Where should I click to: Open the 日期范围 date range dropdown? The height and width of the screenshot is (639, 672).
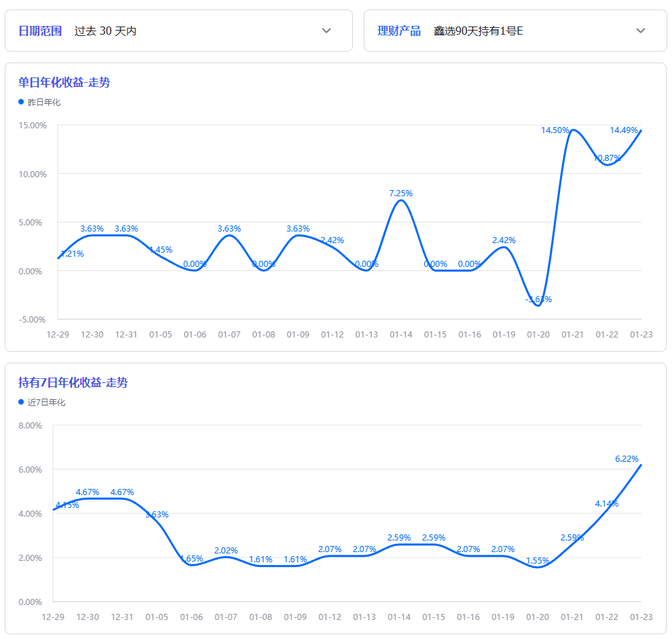pyautogui.click(x=179, y=31)
